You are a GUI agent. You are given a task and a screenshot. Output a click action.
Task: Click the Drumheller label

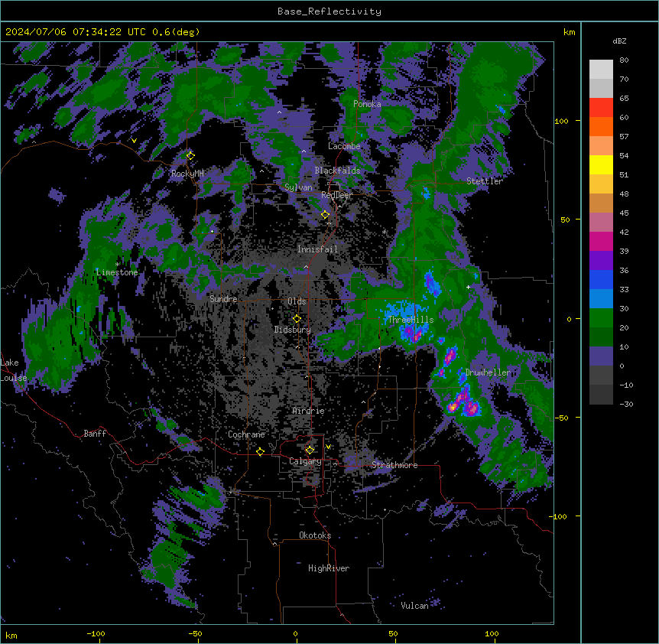(x=488, y=372)
